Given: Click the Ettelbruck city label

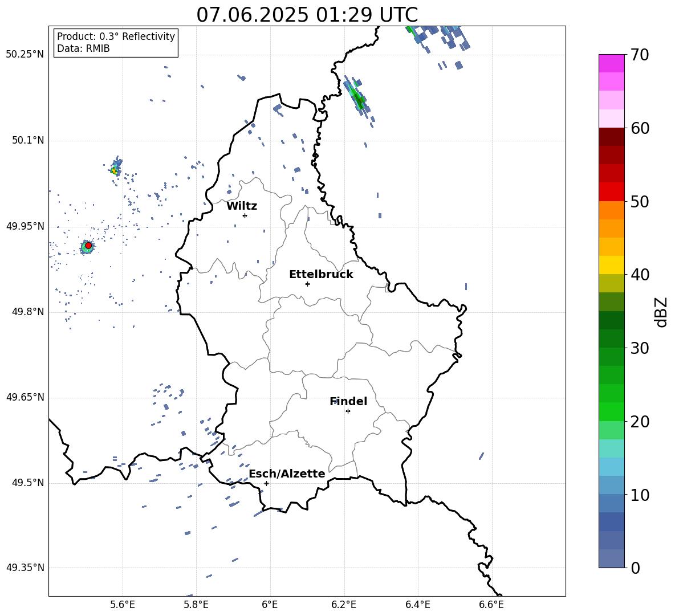Looking at the screenshot, I should pos(321,275).
